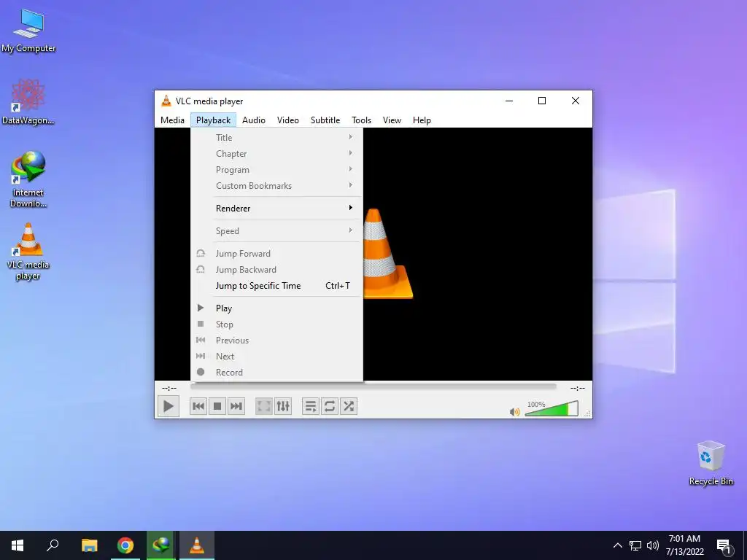This screenshot has width=747, height=560.
Task: Click VLC taskbar icon
Action: click(x=197, y=545)
